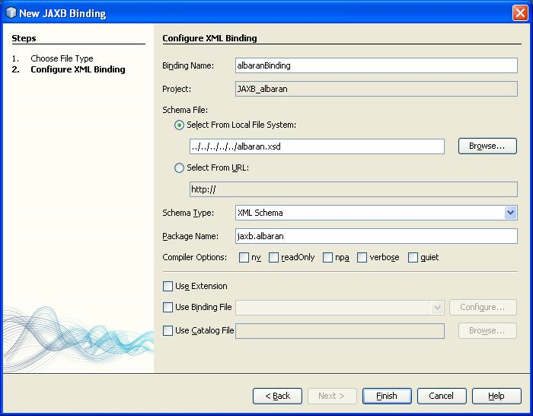This screenshot has width=533, height=416.
Task: Select the Configure XML Binding step
Action: coord(78,69)
